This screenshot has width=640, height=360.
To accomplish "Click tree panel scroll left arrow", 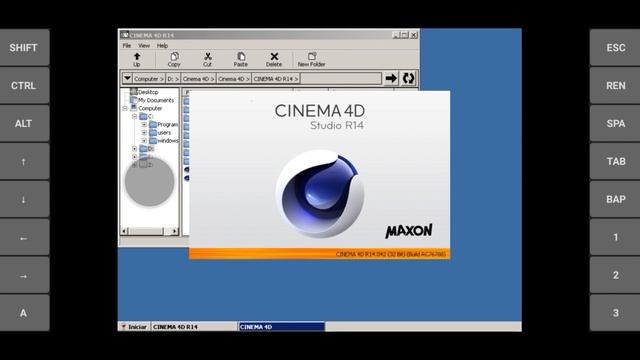I will click(x=124, y=231).
